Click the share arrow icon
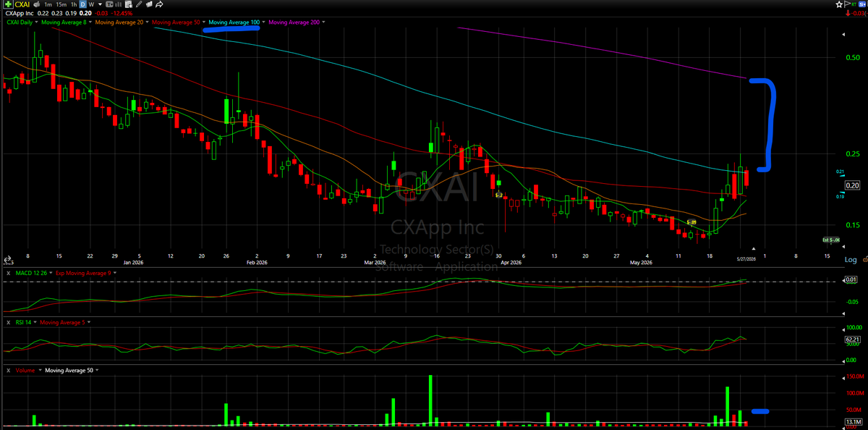Viewport: 868px width, 430px height. coord(159,4)
